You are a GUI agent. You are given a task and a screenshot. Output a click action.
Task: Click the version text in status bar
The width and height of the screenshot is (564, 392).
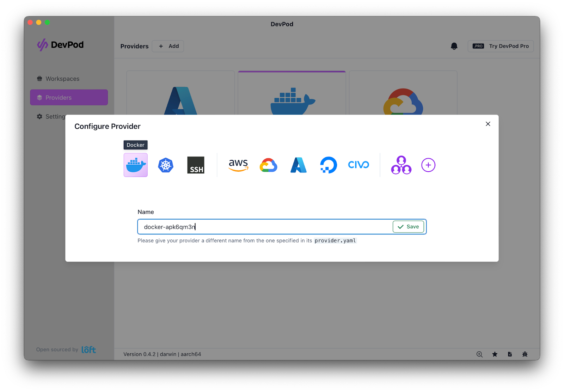coord(162,354)
